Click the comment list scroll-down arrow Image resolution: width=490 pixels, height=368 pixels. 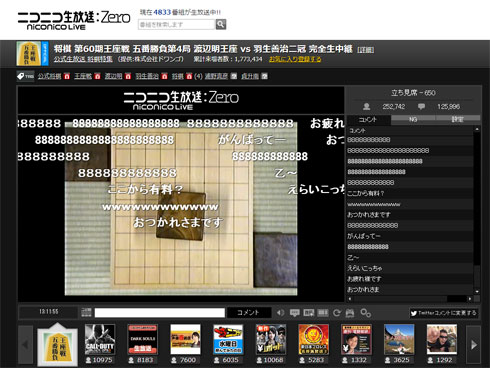pos(477,291)
